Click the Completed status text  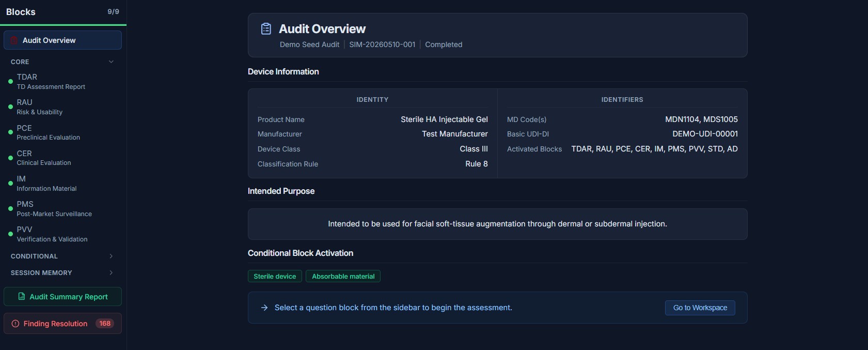[x=444, y=44]
